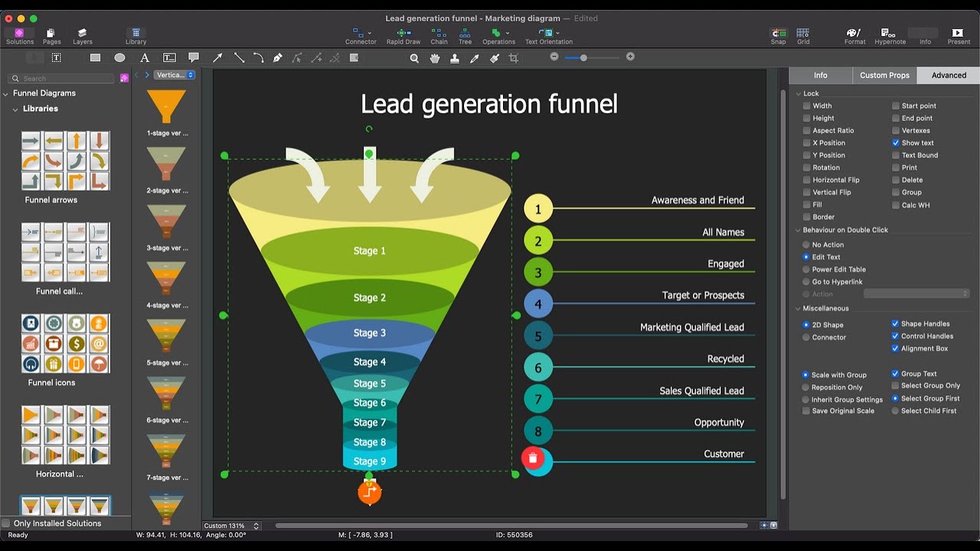Switch to the Custom Props tab
This screenshot has height=551, width=980.
[884, 75]
